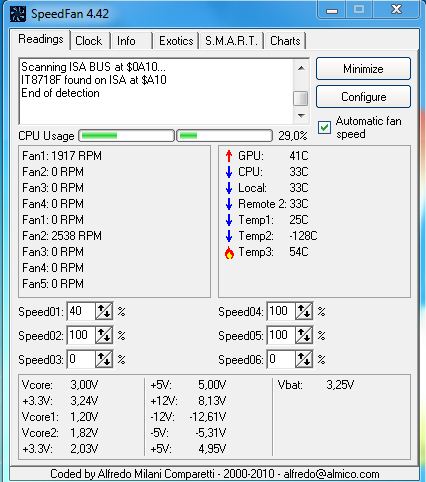The width and height of the screenshot is (426, 482).
Task: Click the Speed02 spinner arrows
Action: tap(104, 335)
